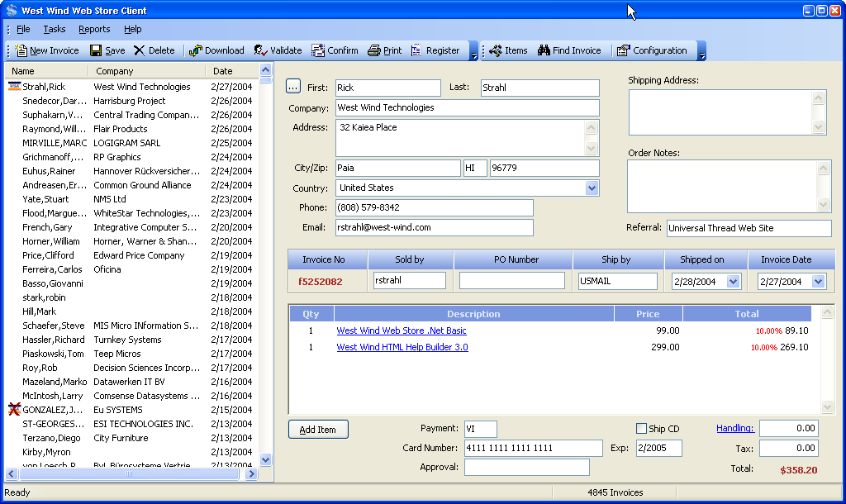Image resolution: width=846 pixels, height=504 pixels.
Task: Select the GONZALEZ invoice row
Action: 53,410
